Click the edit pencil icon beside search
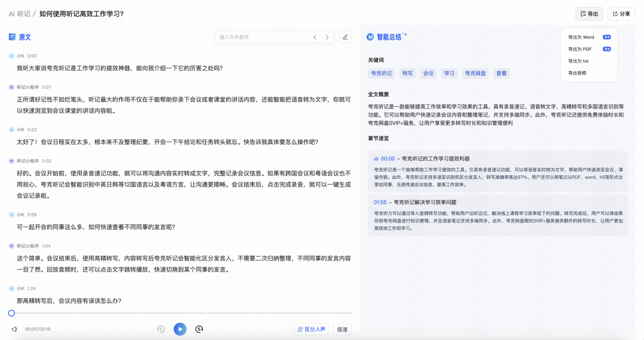Screen dimensions: 644x340 (345, 37)
